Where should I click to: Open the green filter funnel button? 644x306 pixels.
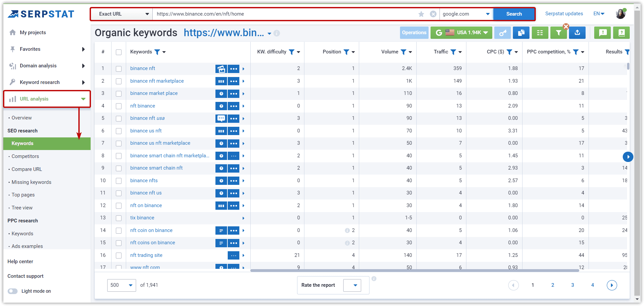[559, 33]
